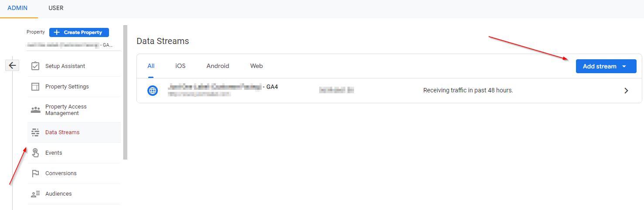This screenshot has height=210, width=644.
Task: Click the Setup Assistant checklist icon
Action: pyautogui.click(x=35, y=66)
